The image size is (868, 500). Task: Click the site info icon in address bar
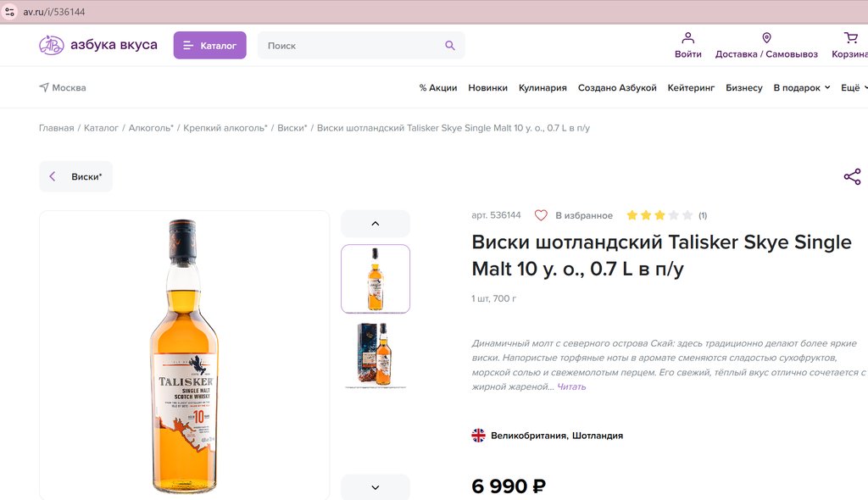coord(9,12)
